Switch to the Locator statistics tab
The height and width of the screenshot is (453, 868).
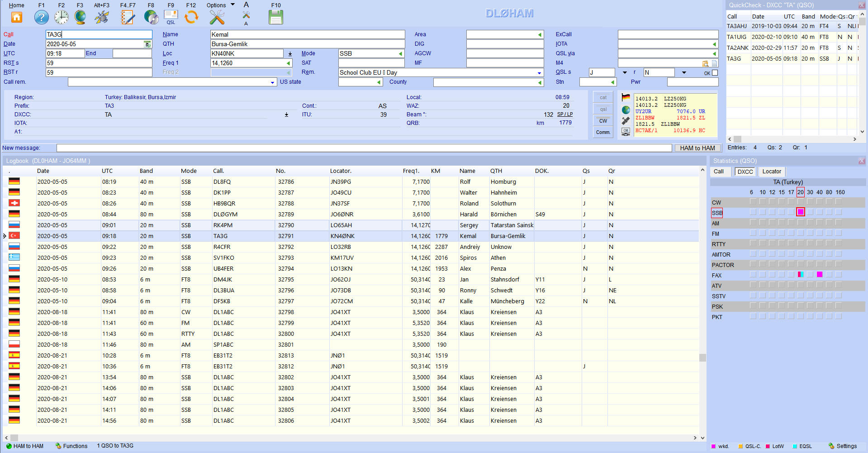point(772,172)
